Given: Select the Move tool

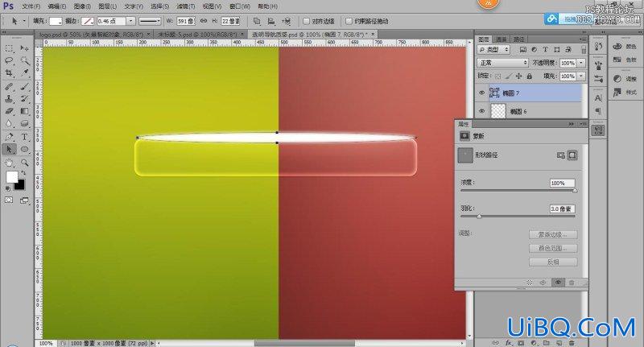Looking at the screenshot, I should [x=24, y=48].
